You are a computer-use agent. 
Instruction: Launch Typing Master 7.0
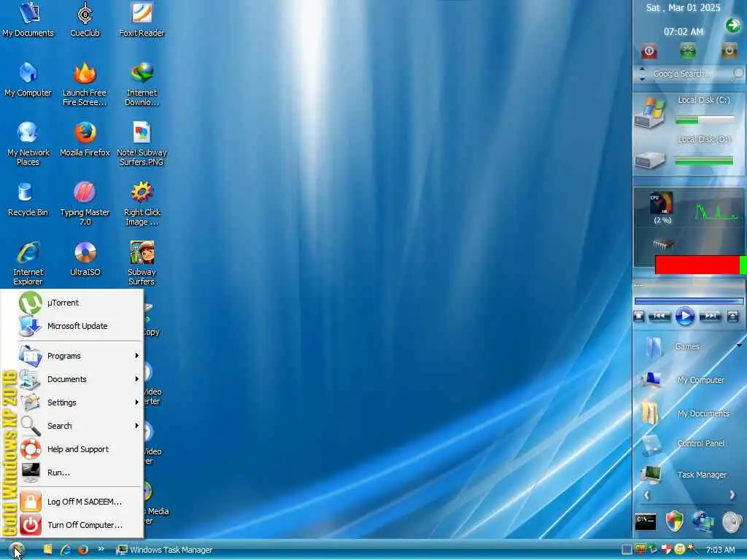[x=85, y=204]
